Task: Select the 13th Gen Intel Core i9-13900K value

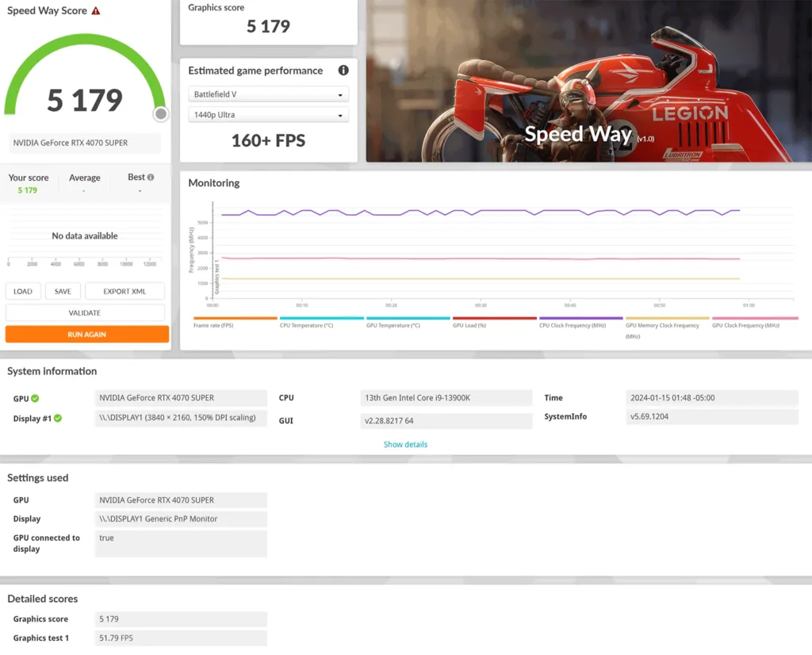Action: pyautogui.click(x=446, y=397)
